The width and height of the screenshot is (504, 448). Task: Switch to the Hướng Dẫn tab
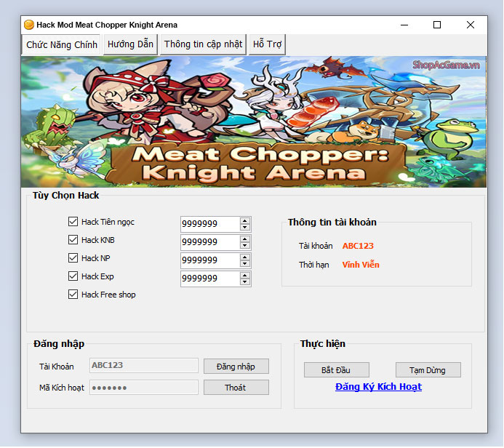[130, 44]
